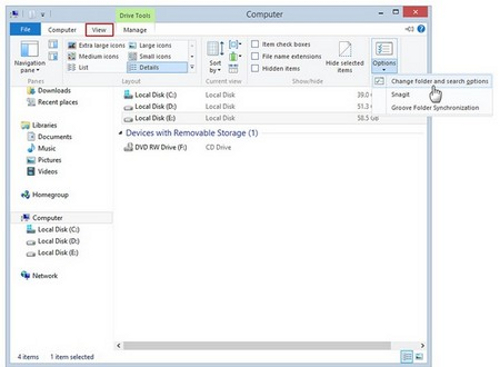The image size is (500, 367).
Task: Switch to details view status bar icon
Action: pos(407,357)
